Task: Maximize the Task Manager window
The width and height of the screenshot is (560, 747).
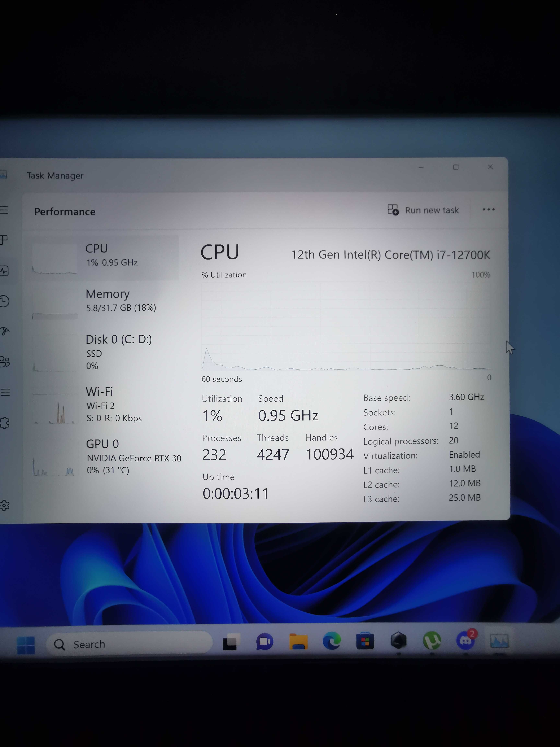Action: tap(456, 167)
